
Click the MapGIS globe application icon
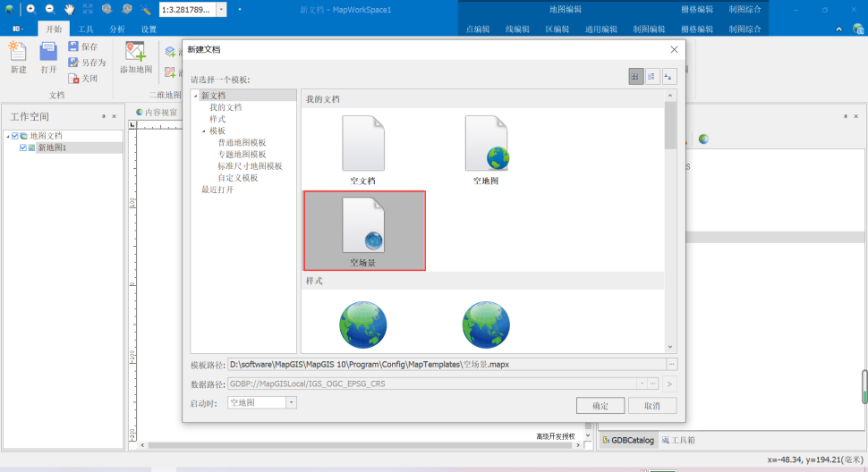(x=10, y=10)
